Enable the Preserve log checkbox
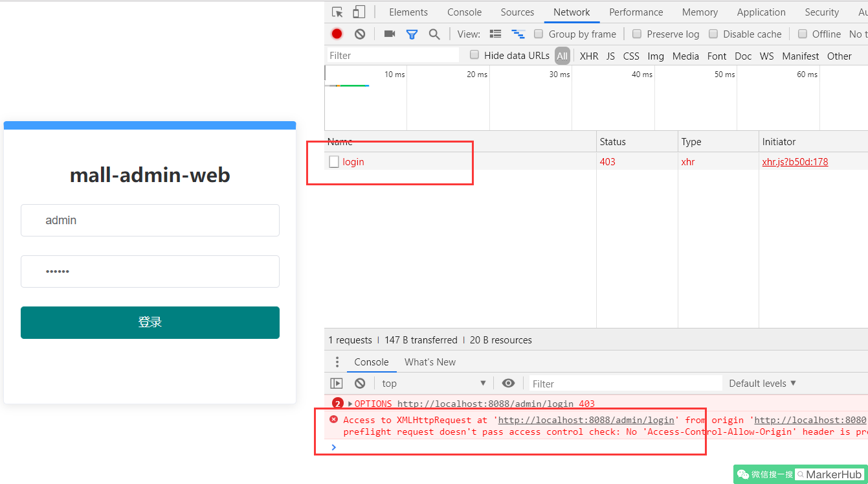 (637, 34)
